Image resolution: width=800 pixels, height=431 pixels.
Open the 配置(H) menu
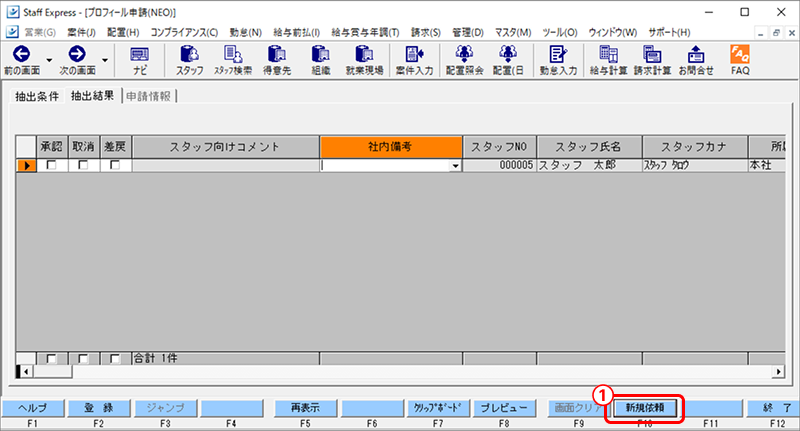tap(123, 32)
